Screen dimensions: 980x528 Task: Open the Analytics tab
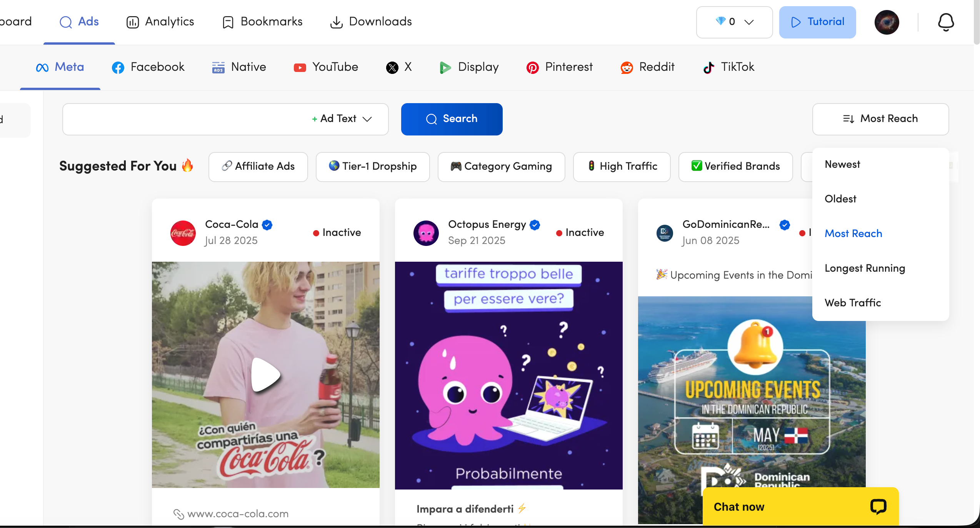pos(160,22)
